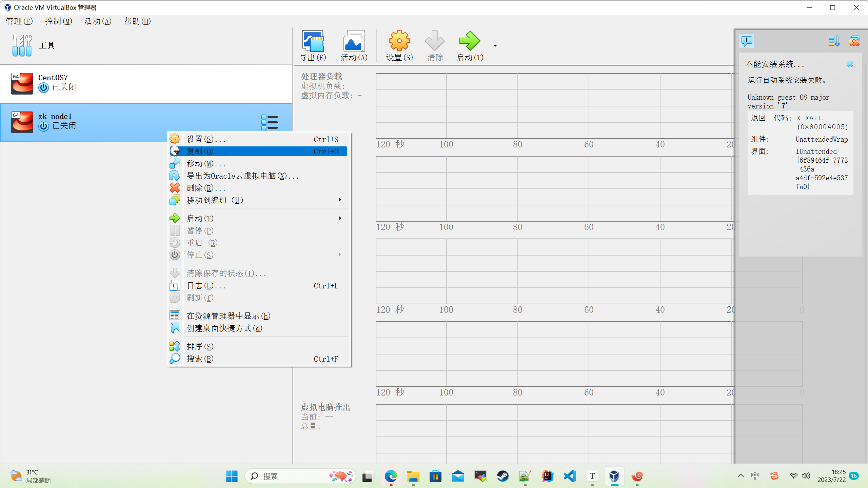Image resolution: width=868 pixels, height=488 pixels.
Task: Open the 管理(F) menu
Action: pos(19,21)
